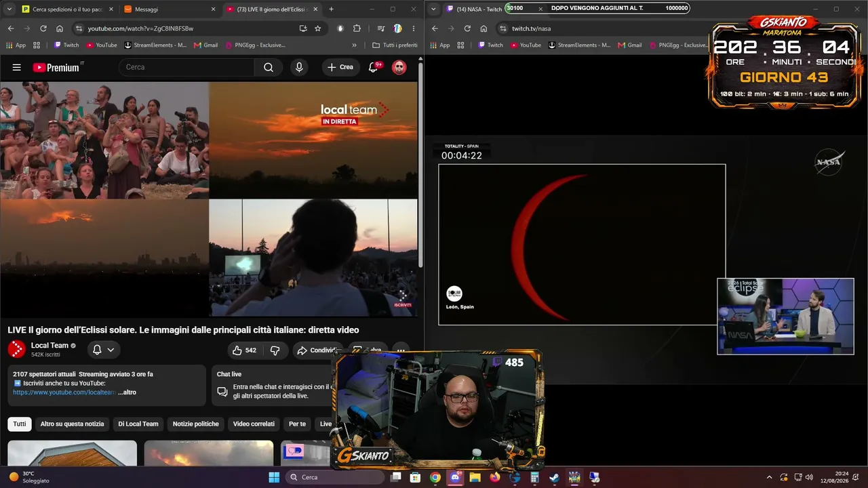Open Chrome three-dot menu in YouTube window
Image resolution: width=868 pixels, height=488 pixels.
coord(414,28)
